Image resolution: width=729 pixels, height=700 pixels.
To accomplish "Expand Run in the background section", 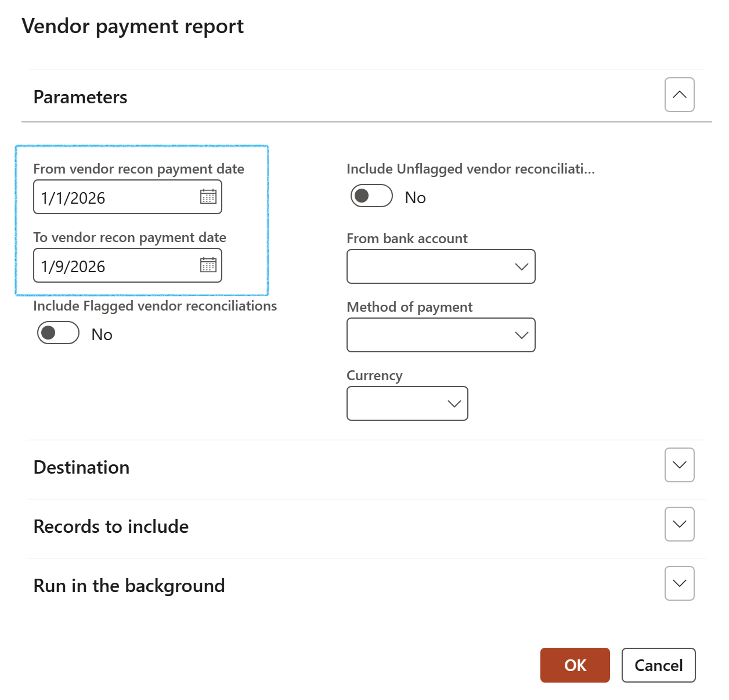I will [679, 583].
